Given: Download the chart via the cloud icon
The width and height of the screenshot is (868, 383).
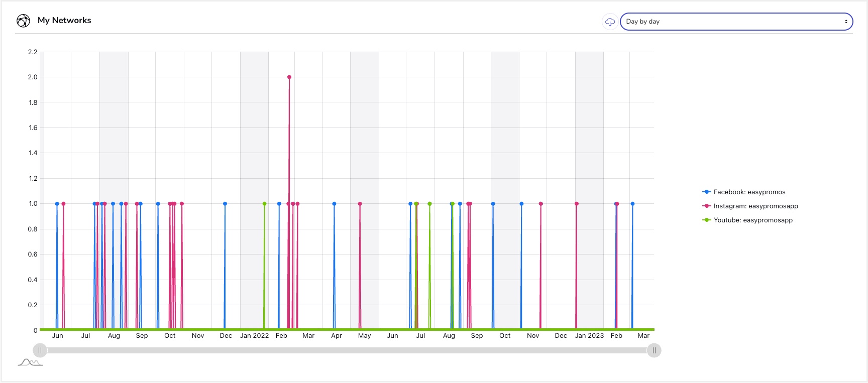Looking at the screenshot, I should pos(610,22).
